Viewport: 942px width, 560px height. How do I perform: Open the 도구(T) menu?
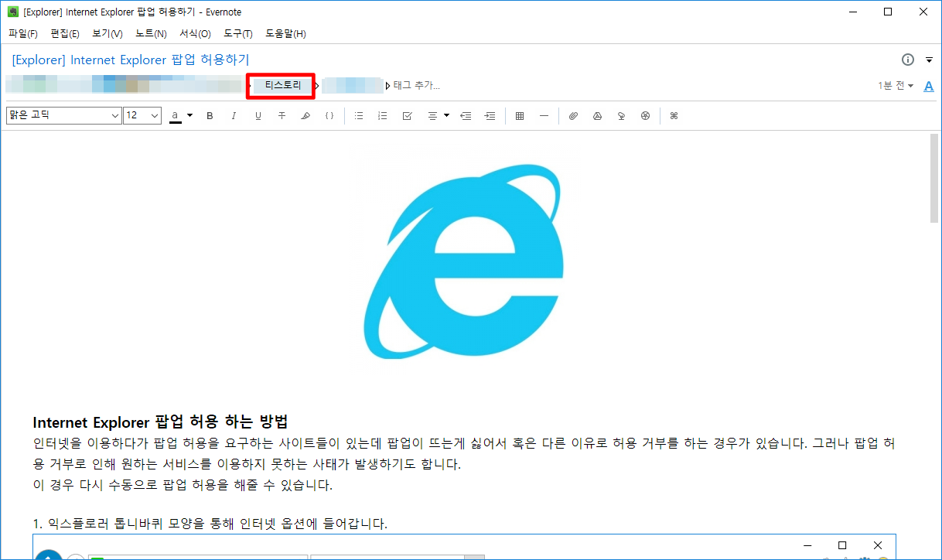(238, 34)
